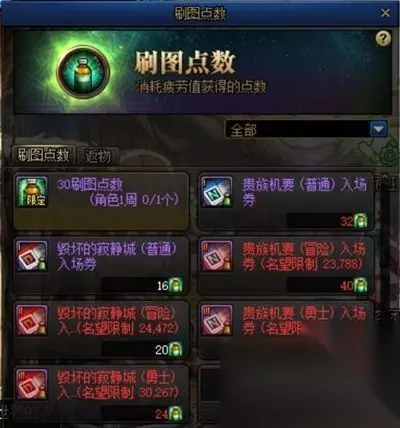Switch to the 返物 tab
The image size is (400, 428).
coord(98,156)
